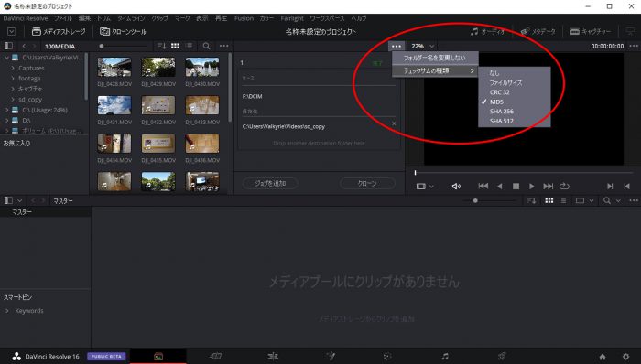Click the ジョブを追加 button
The height and width of the screenshot is (364, 641).
[270, 183]
